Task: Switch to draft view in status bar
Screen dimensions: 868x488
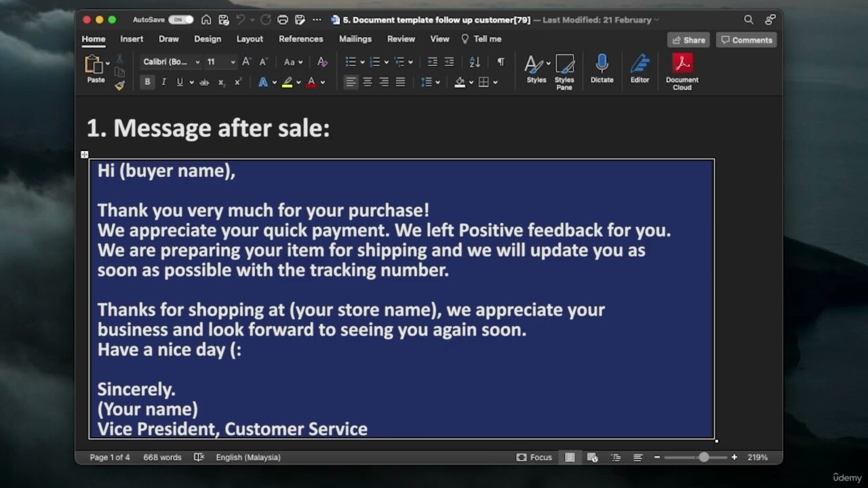Action: point(638,457)
